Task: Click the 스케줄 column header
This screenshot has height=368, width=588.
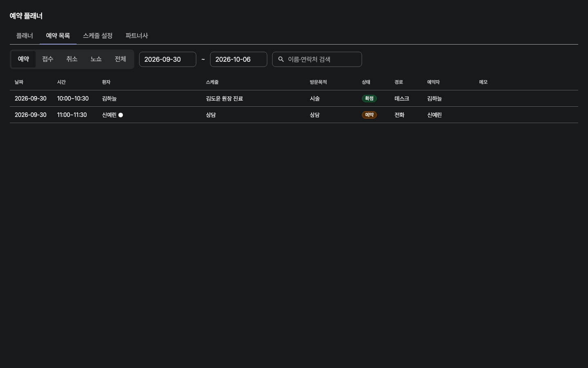Action: tap(212, 82)
